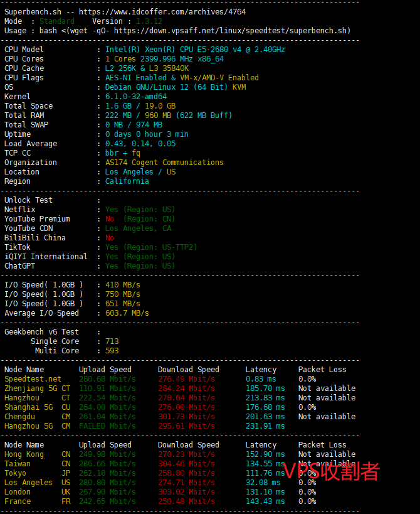Image resolution: width=420 pixels, height=514 pixels.
Task: Select the Zhenjiang 5G CT node row
Action: [x=37, y=388]
